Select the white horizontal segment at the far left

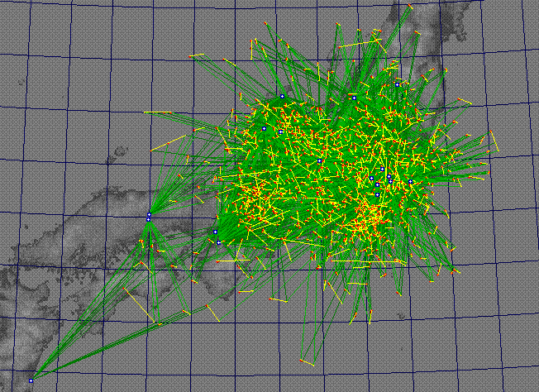pos(157,112)
